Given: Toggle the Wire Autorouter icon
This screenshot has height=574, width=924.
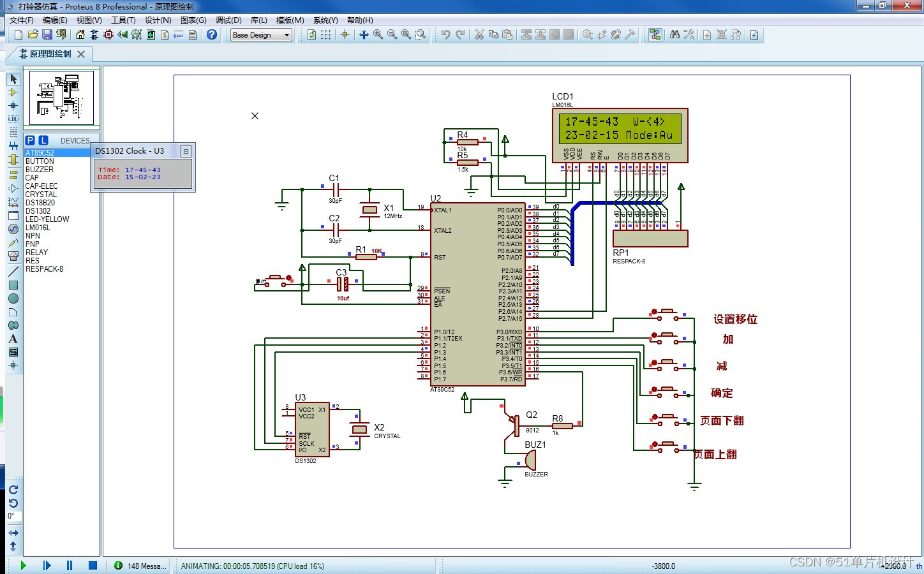Looking at the screenshot, I should tap(655, 34).
